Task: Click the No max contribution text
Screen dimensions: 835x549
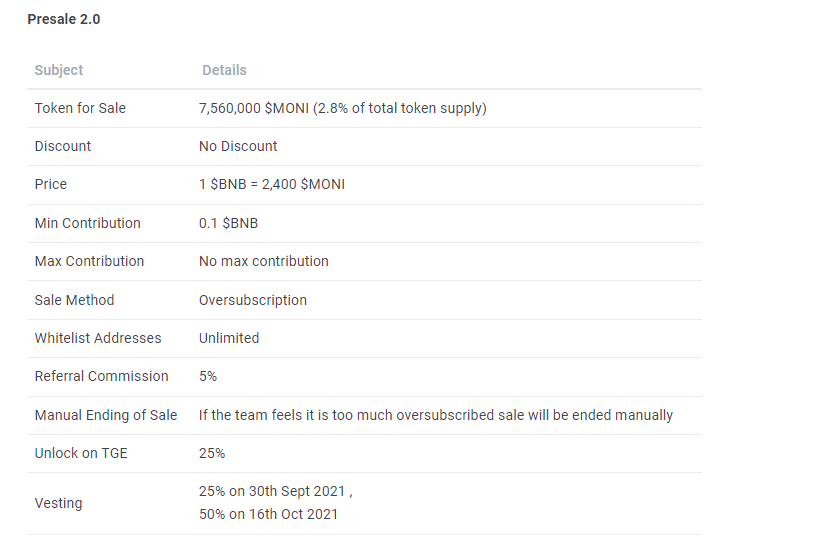Action: [x=264, y=261]
